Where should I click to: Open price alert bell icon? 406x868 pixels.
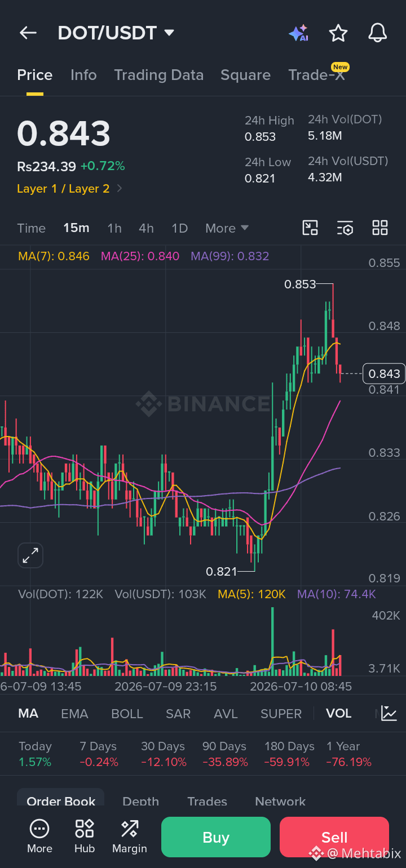click(378, 33)
